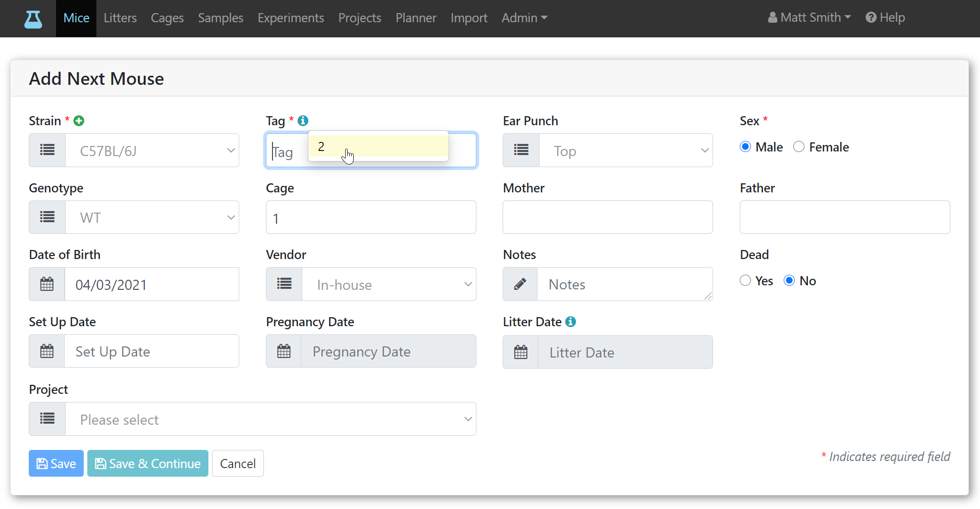980x509 pixels.
Task: Open calendar icon for Set Up Date
Action: coord(47,351)
